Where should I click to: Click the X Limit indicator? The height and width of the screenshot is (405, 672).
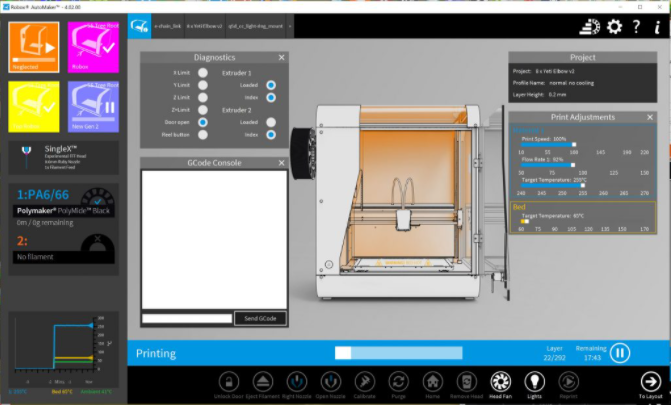point(203,73)
